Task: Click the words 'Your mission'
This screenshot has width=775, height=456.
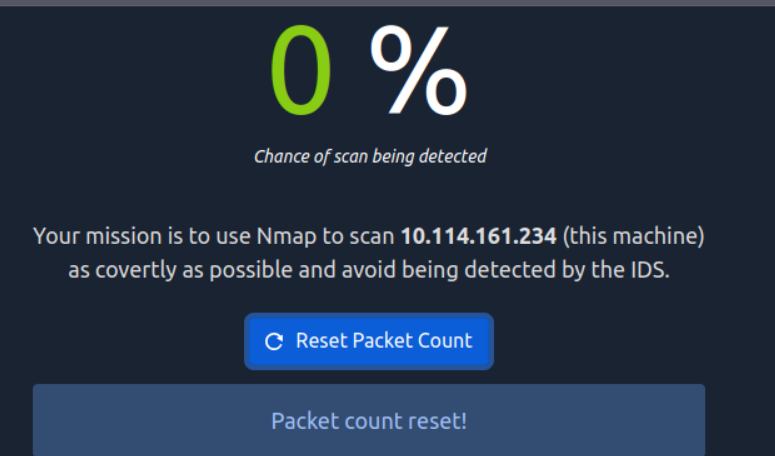Action: (97, 236)
